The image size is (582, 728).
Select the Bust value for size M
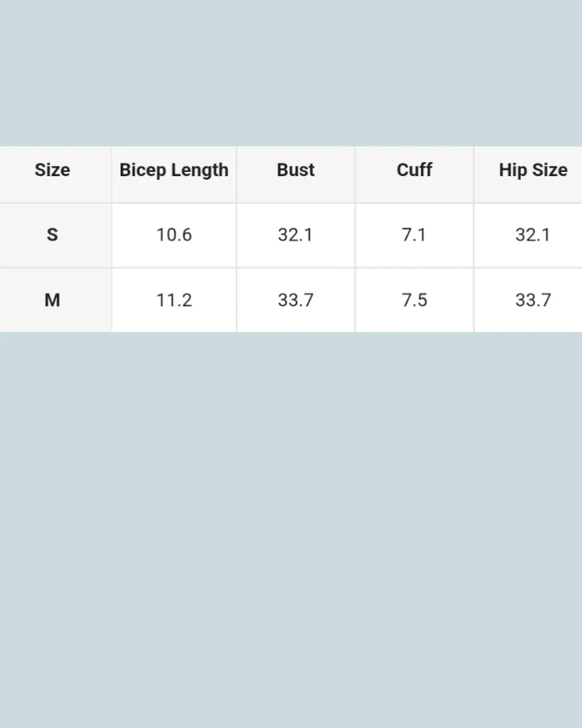(x=295, y=300)
